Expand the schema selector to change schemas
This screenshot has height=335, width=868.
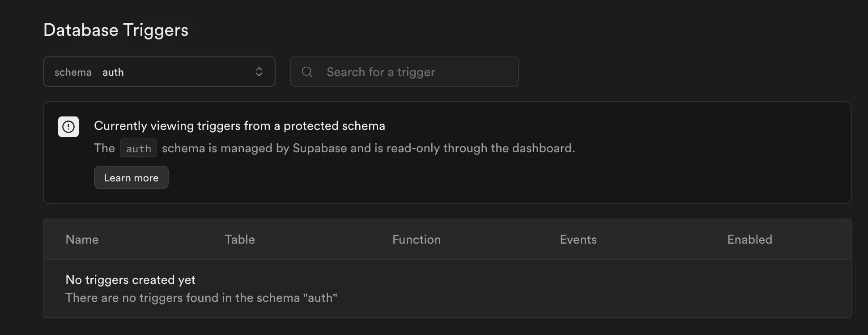pyautogui.click(x=159, y=72)
